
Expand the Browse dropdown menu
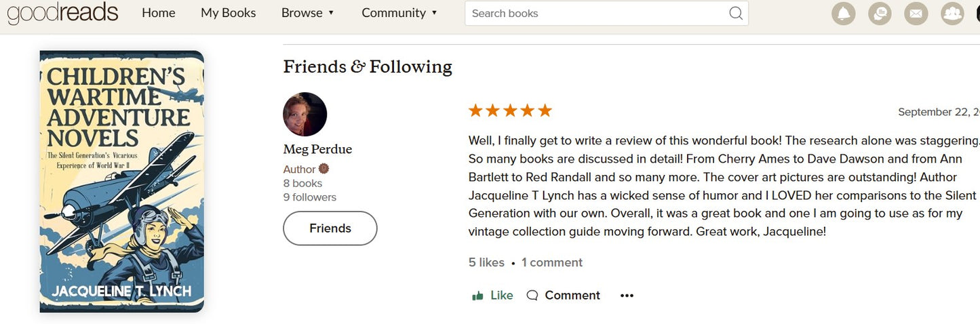(x=308, y=13)
